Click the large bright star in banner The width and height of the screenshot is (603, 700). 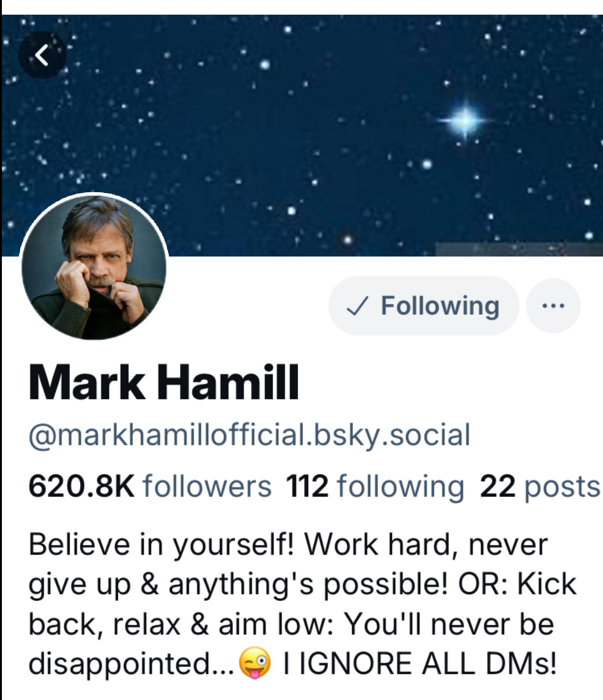(465, 121)
